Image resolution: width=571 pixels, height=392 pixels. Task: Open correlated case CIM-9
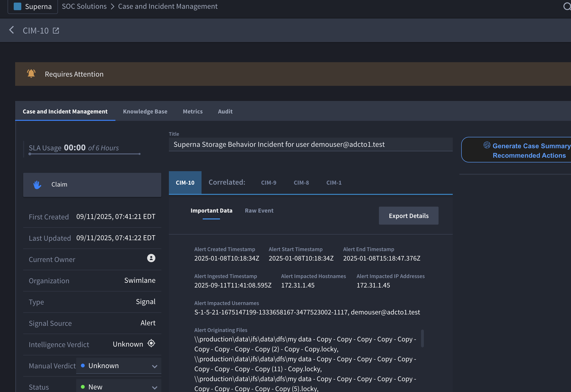pos(268,183)
